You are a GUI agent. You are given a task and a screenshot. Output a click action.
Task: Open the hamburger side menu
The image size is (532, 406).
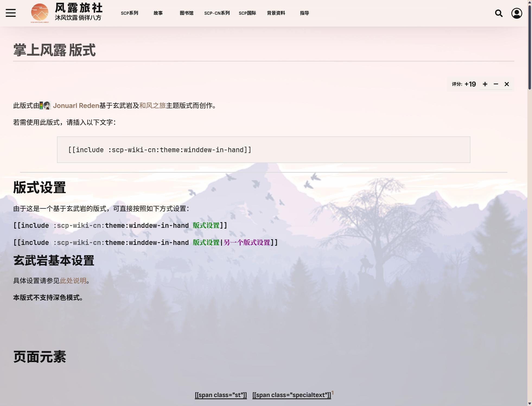click(x=11, y=13)
